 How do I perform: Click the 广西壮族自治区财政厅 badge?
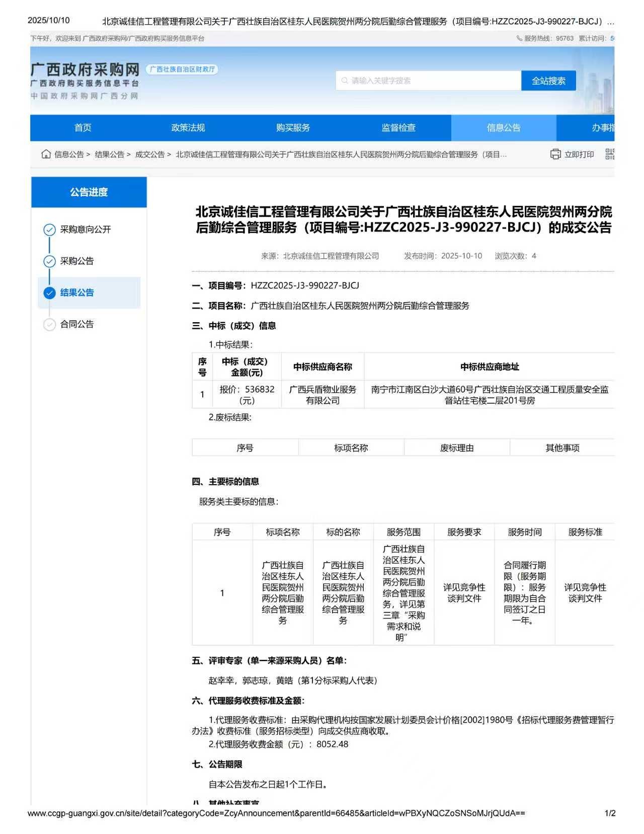pos(182,69)
